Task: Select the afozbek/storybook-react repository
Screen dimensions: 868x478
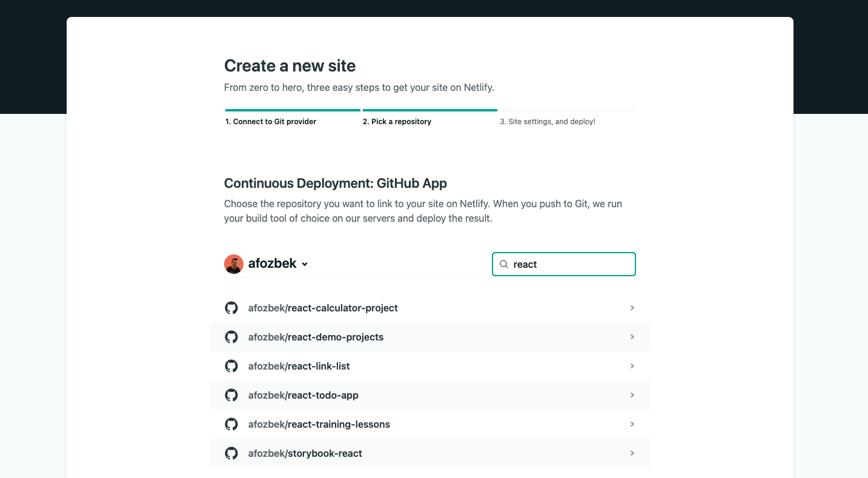Action: pos(305,453)
